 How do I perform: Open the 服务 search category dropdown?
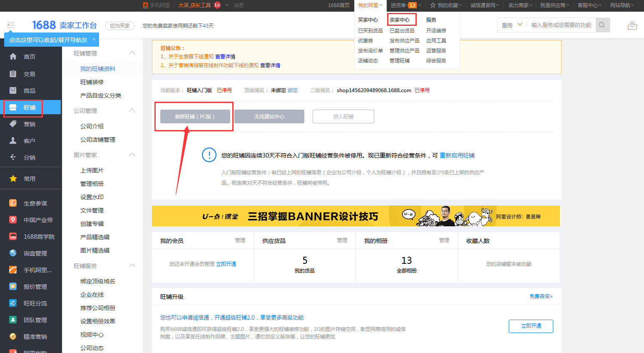click(x=512, y=25)
